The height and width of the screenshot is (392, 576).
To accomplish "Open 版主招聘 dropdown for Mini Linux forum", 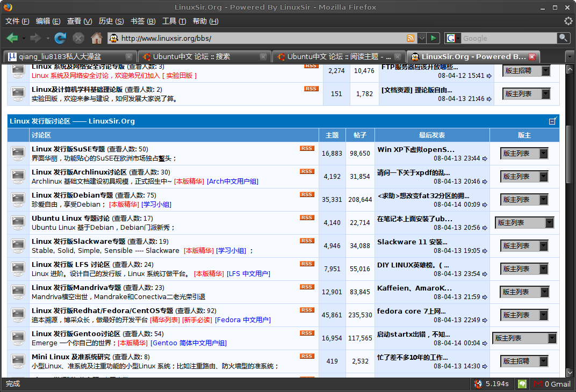I will pos(524,361).
